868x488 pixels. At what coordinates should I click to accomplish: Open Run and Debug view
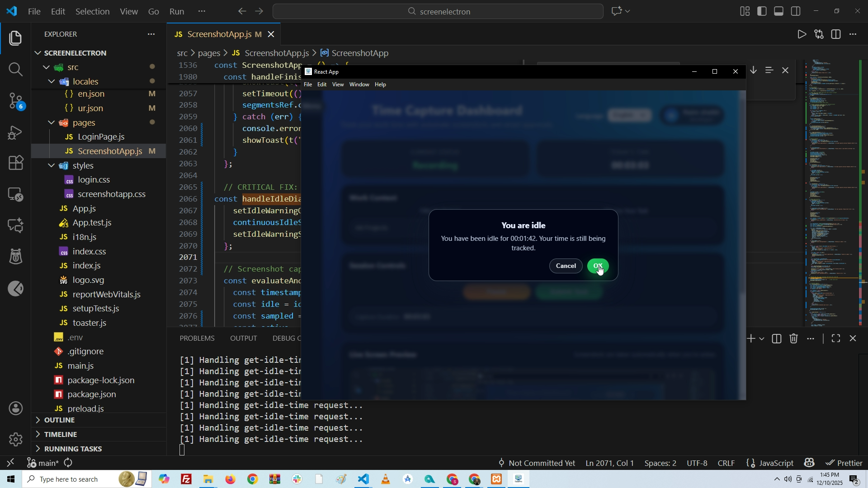coord(15,132)
